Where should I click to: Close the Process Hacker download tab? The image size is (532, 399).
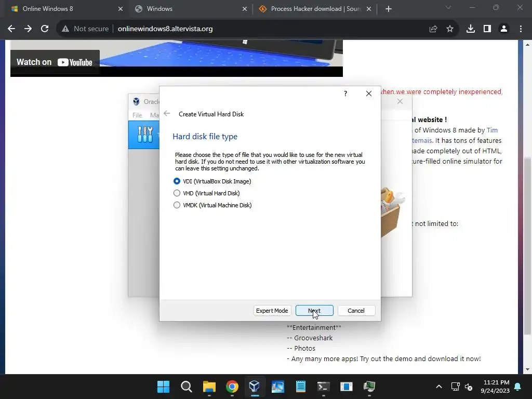coord(369,9)
